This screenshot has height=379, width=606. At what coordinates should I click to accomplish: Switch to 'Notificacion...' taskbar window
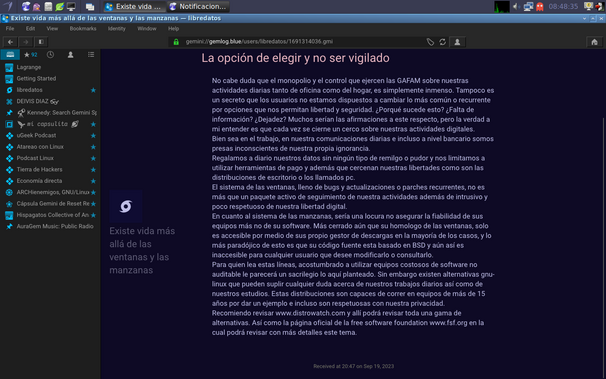point(198,7)
